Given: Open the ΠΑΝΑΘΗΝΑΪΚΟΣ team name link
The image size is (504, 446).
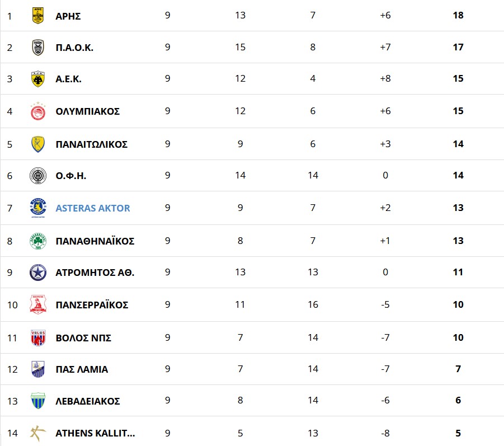Looking at the screenshot, I should pyautogui.click(x=95, y=241).
